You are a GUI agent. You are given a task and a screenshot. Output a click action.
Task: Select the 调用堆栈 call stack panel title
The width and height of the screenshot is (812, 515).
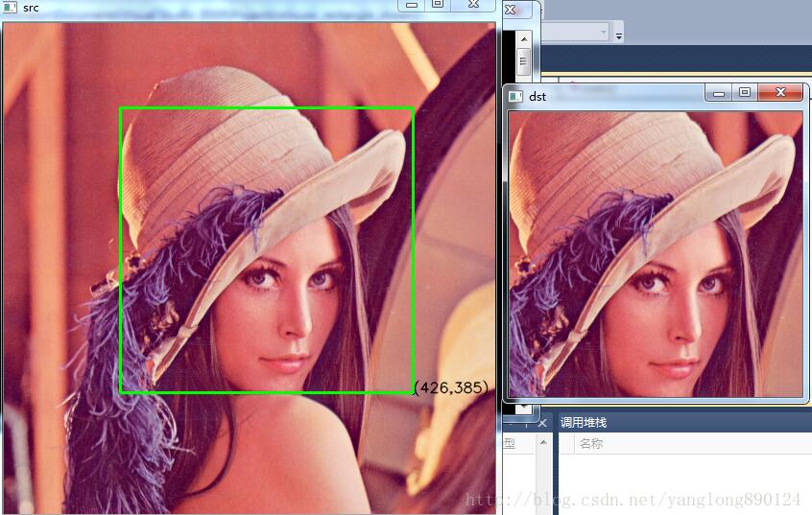(x=584, y=423)
